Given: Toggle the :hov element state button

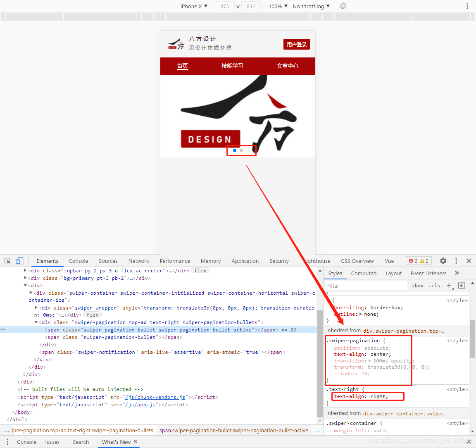Looking at the screenshot, I should 418,286.
